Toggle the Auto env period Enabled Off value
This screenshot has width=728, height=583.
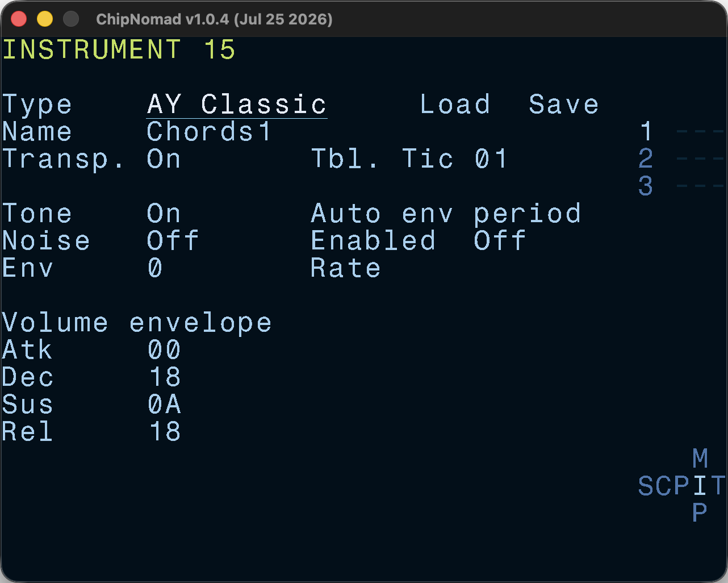pos(500,241)
